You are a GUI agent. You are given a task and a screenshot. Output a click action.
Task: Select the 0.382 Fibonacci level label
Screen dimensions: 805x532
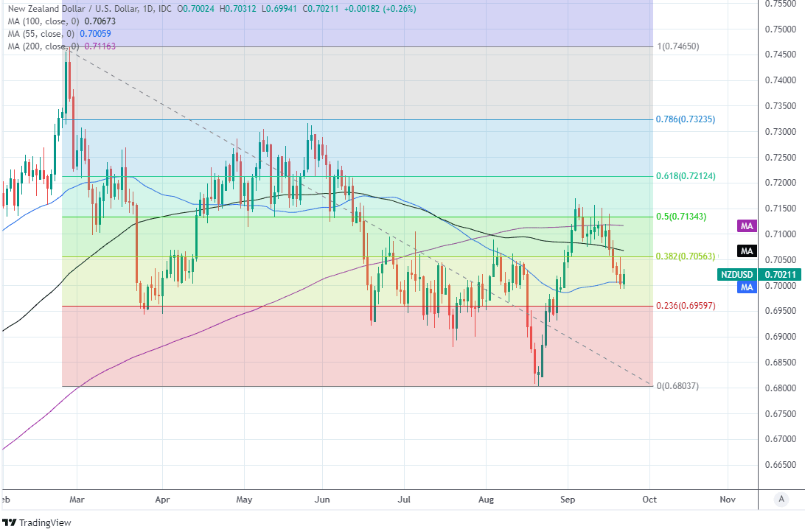686,256
